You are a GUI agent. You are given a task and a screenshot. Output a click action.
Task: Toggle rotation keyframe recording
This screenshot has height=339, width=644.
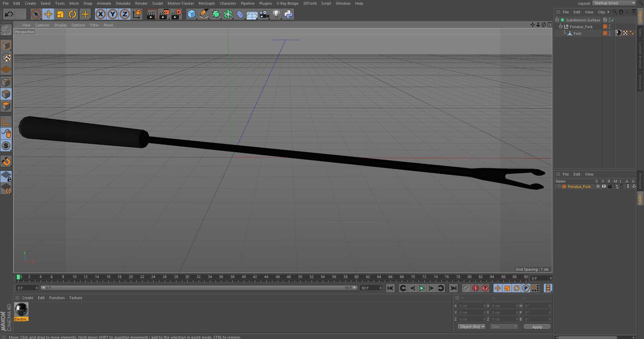point(517,288)
